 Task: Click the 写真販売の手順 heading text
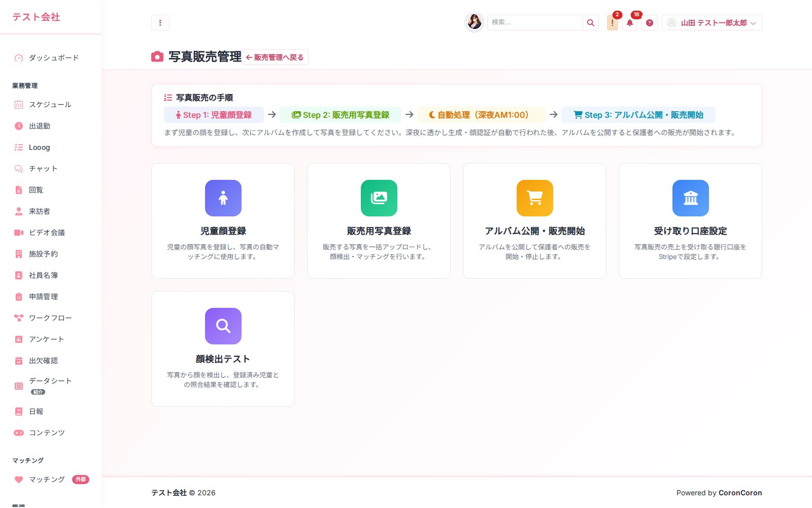[205, 98]
